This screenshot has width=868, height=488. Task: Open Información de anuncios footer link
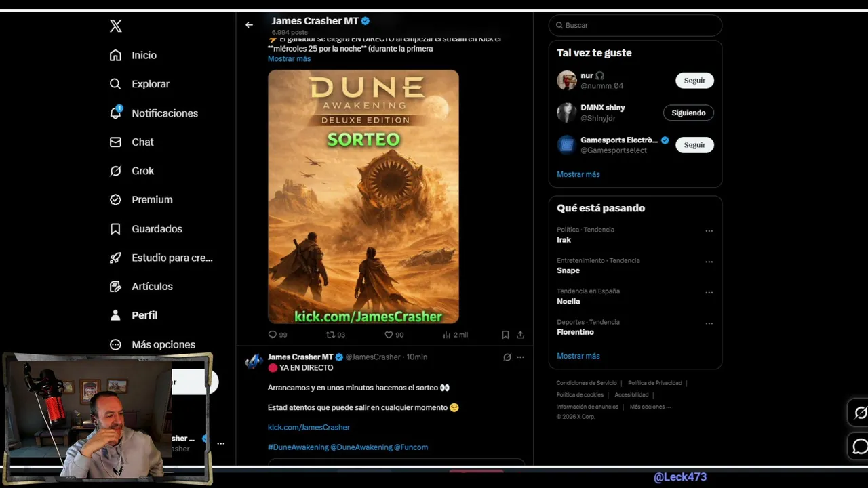587,407
